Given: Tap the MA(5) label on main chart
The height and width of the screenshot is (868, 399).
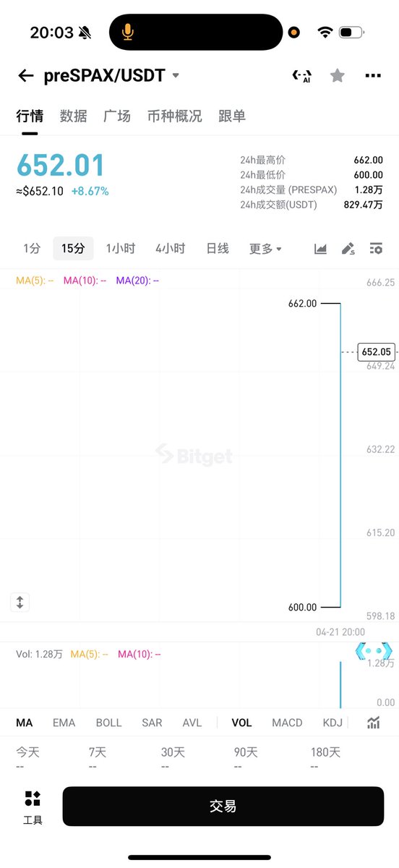Looking at the screenshot, I should (x=35, y=281).
